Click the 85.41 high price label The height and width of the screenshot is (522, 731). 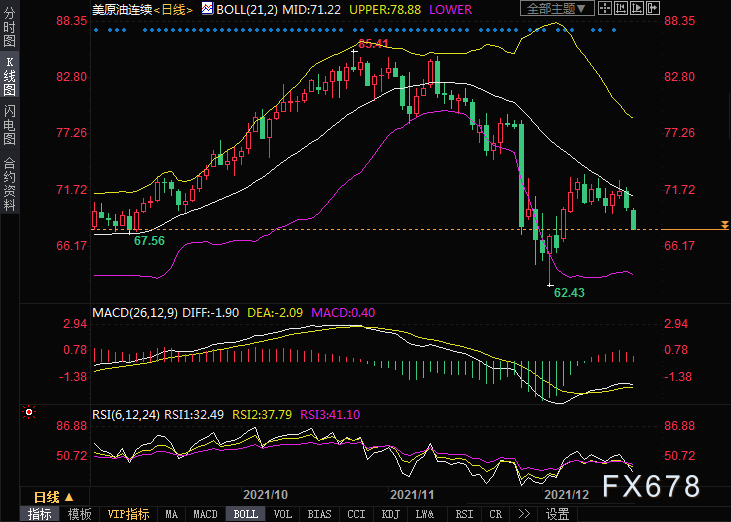pyautogui.click(x=373, y=44)
